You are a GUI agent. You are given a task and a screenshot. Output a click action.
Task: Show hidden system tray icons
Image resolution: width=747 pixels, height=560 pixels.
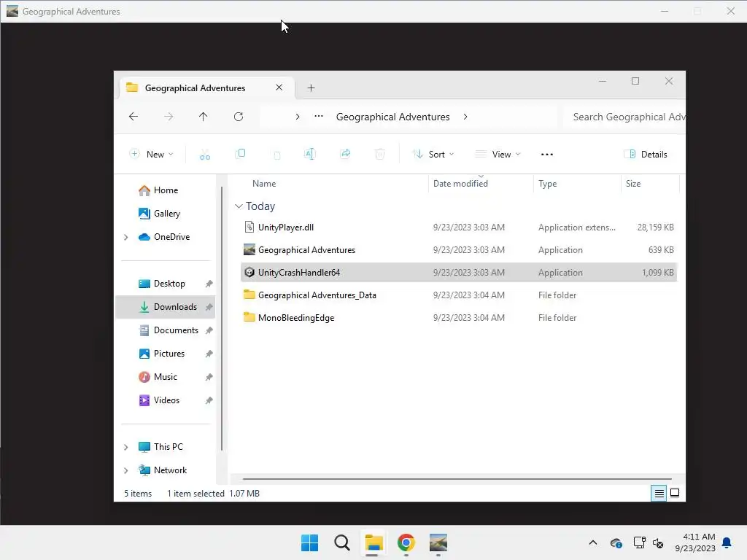592,542
